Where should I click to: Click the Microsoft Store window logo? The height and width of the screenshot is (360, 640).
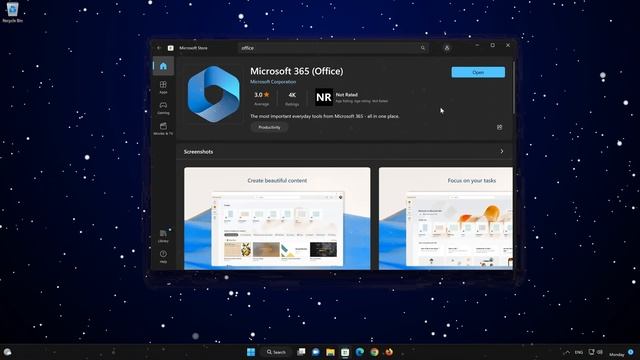(171, 48)
